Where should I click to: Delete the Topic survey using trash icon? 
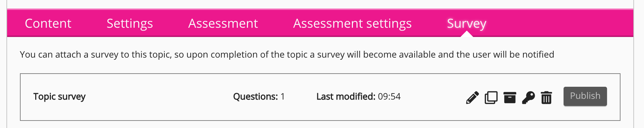tap(546, 97)
